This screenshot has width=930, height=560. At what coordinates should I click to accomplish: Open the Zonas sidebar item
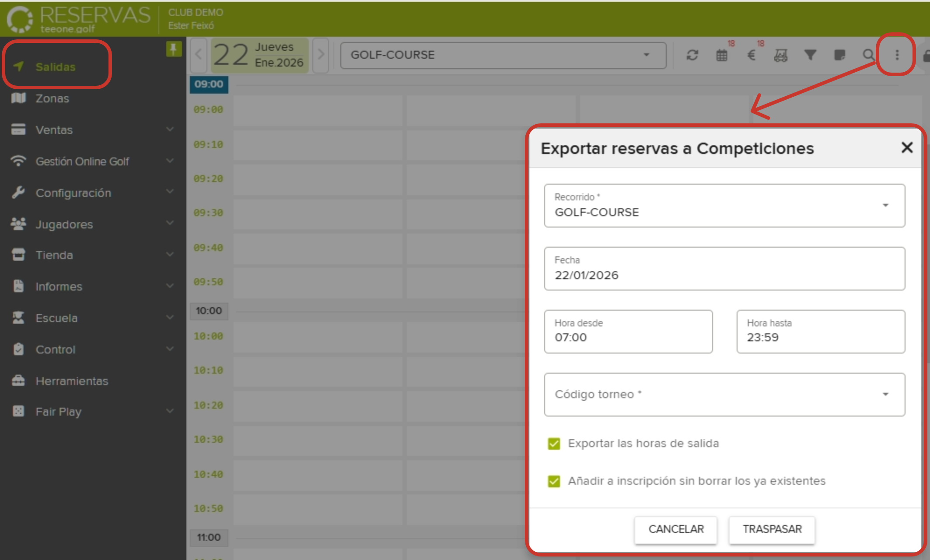point(52,98)
